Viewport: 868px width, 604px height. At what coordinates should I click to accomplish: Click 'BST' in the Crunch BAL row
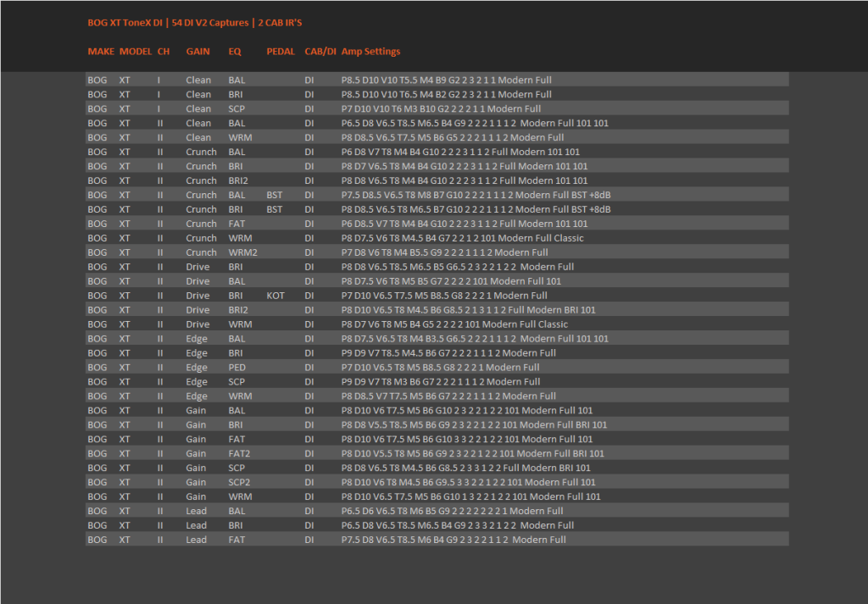[x=275, y=195]
